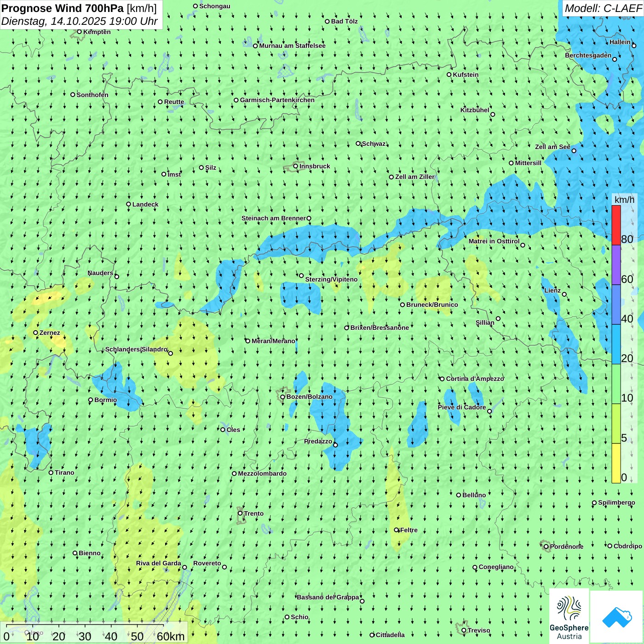Click the 'Brixen/Bressanone' label

point(379,328)
